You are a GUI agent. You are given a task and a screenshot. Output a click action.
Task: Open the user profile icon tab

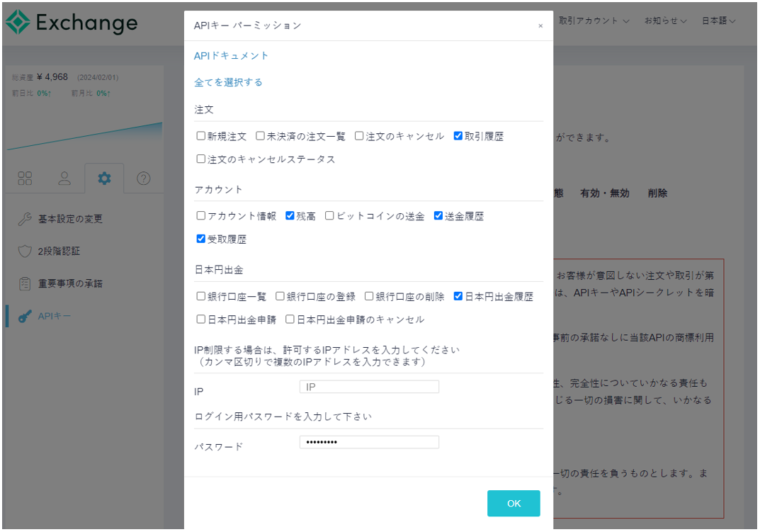click(x=64, y=179)
